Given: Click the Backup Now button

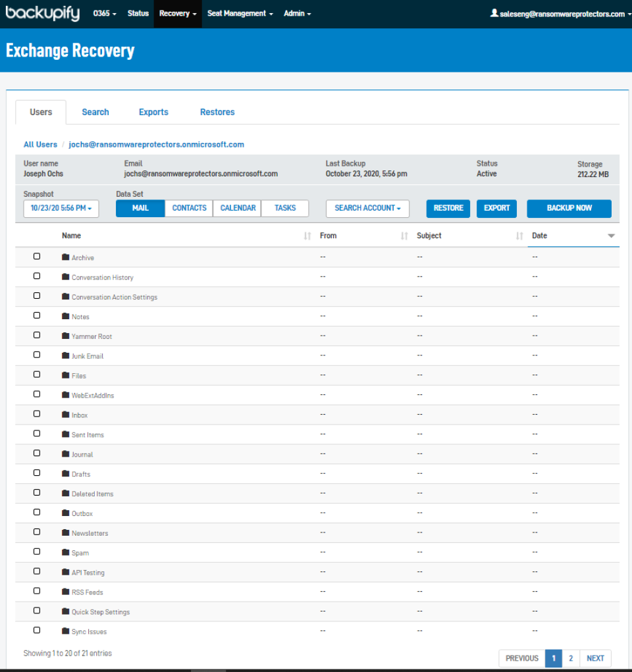Looking at the screenshot, I should point(568,208).
